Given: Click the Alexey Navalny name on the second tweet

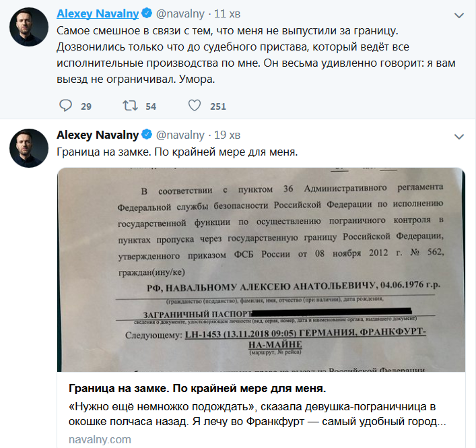Looking at the screenshot, I should point(97,134).
